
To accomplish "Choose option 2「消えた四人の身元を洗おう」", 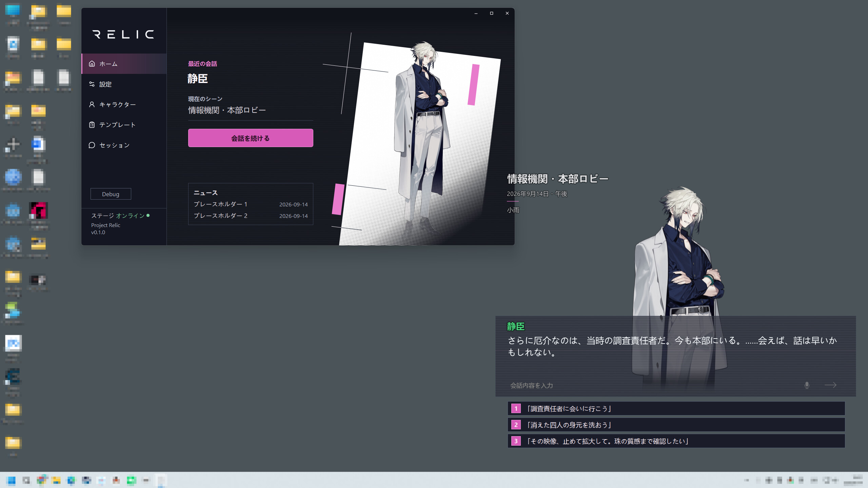I will point(676,425).
